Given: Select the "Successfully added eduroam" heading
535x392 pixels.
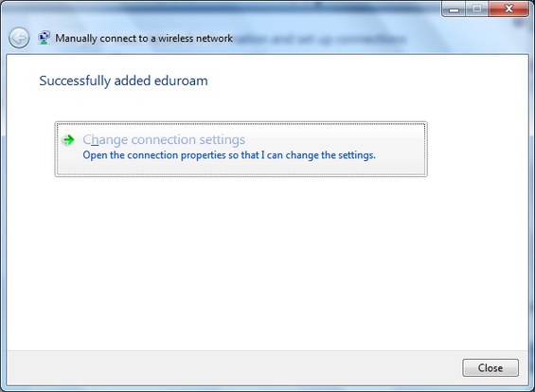Looking at the screenshot, I should point(123,80).
